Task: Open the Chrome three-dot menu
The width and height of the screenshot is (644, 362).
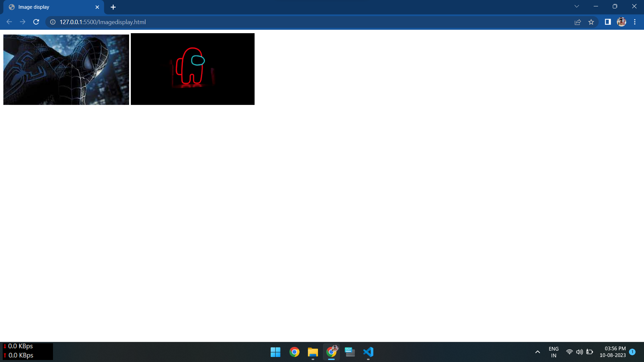Action: point(635,22)
